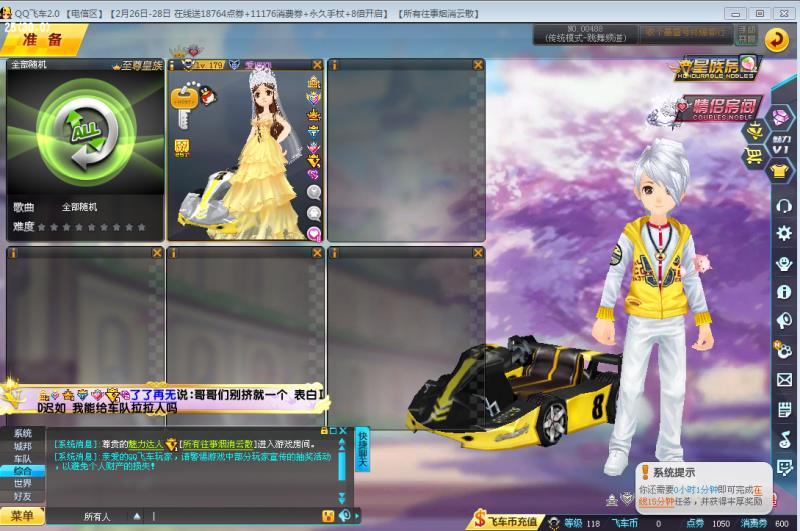
Task: Click the yellow back arrow button
Action: pyautogui.click(x=776, y=39)
